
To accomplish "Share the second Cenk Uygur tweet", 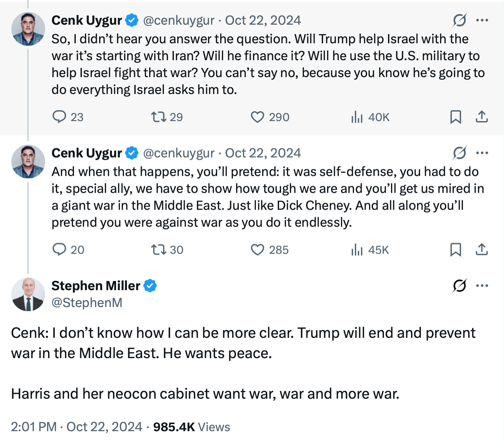I will pyautogui.click(x=482, y=250).
